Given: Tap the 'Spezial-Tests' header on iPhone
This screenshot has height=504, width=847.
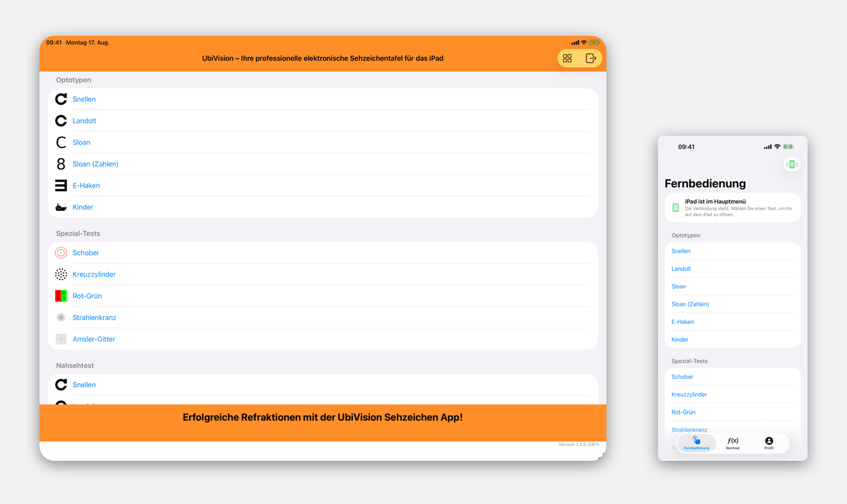Looking at the screenshot, I should coord(690,361).
